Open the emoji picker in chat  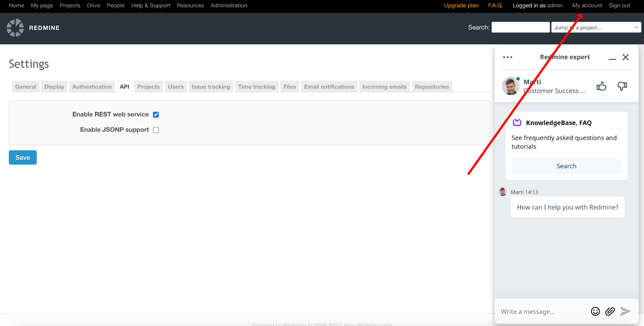point(595,311)
